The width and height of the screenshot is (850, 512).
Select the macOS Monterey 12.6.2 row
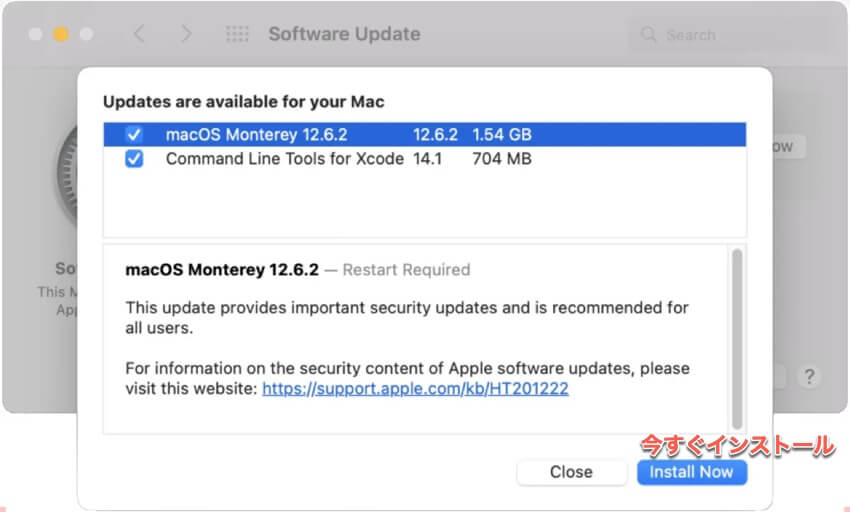click(x=424, y=135)
